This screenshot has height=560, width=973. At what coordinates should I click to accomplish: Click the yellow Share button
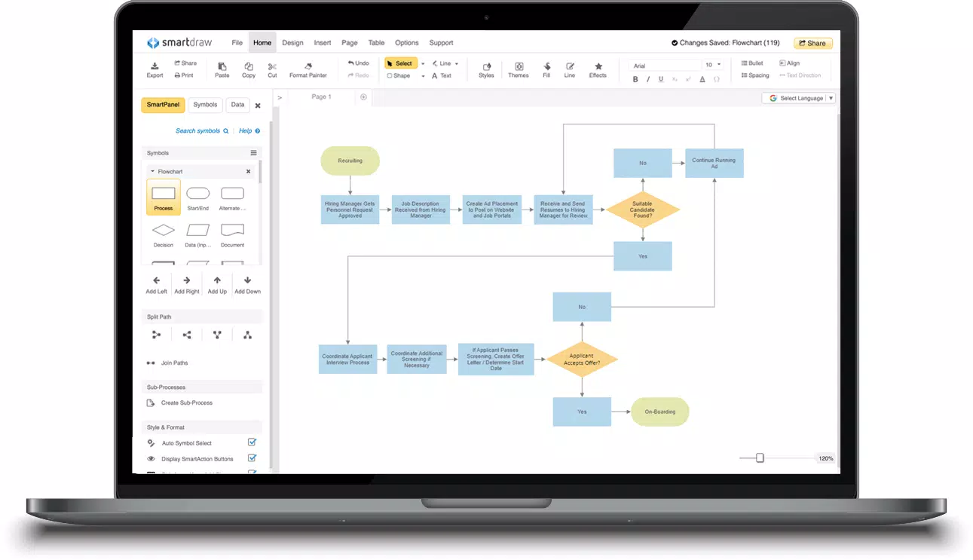tap(813, 43)
